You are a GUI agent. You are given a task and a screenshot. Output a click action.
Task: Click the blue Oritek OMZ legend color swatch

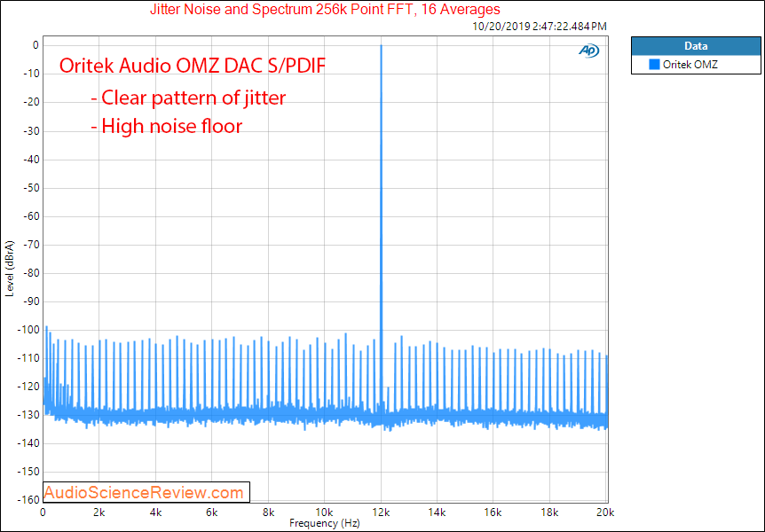coord(654,65)
